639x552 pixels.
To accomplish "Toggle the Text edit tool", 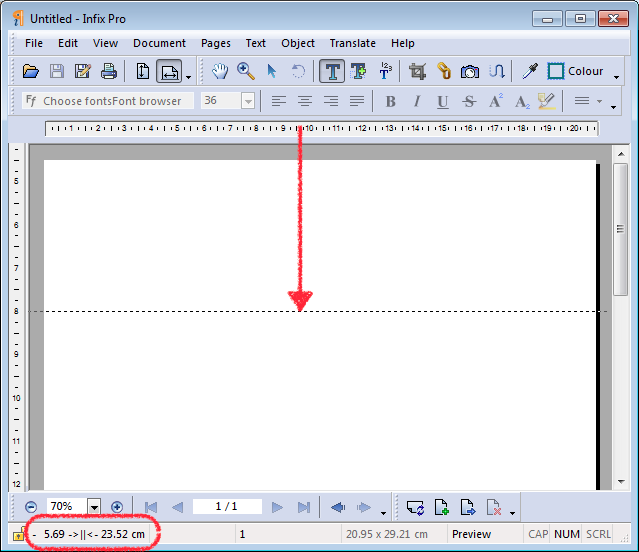I will point(331,71).
